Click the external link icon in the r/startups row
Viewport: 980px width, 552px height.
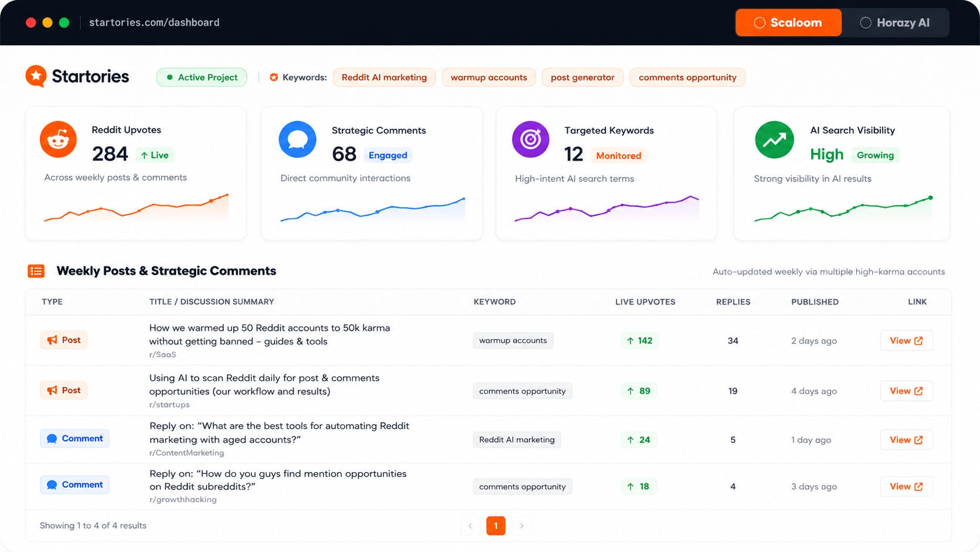click(918, 391)
